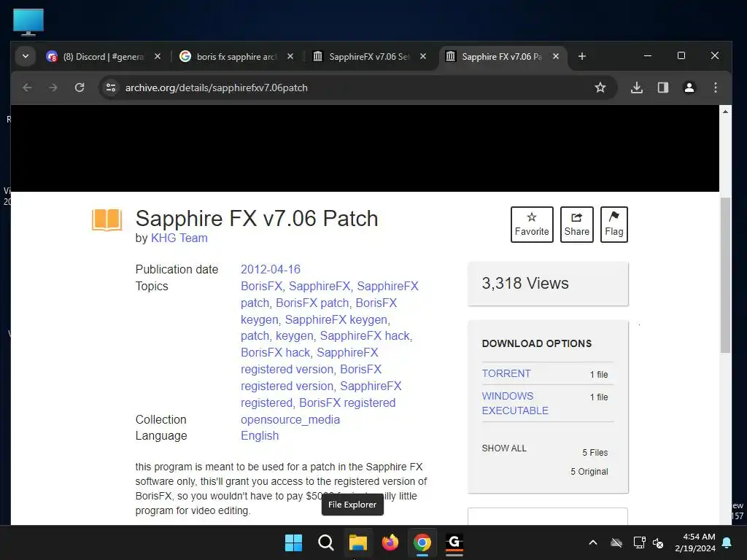747x560 pixels.
Task: Click publication date 2012-04-16 link
Action: point(271,270)
